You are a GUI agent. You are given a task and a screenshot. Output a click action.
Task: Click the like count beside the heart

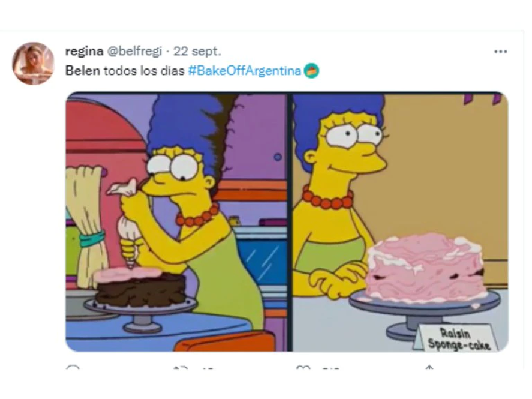coord(331,367)
